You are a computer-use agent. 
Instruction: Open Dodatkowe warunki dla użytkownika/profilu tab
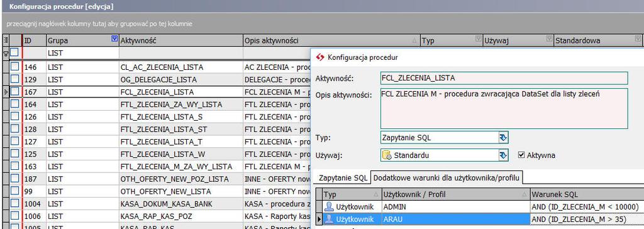pyautogui.click(x=447, y=178)
